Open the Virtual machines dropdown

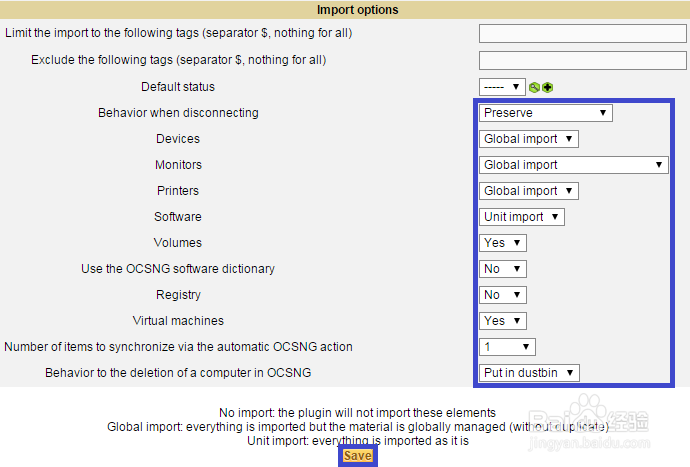click(x=503, y=321)
